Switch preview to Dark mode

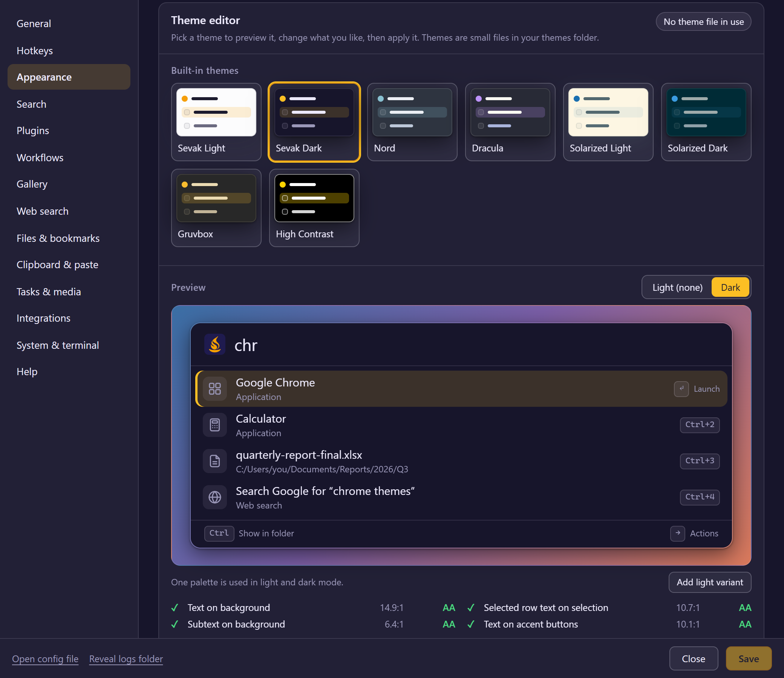(730, 287)
